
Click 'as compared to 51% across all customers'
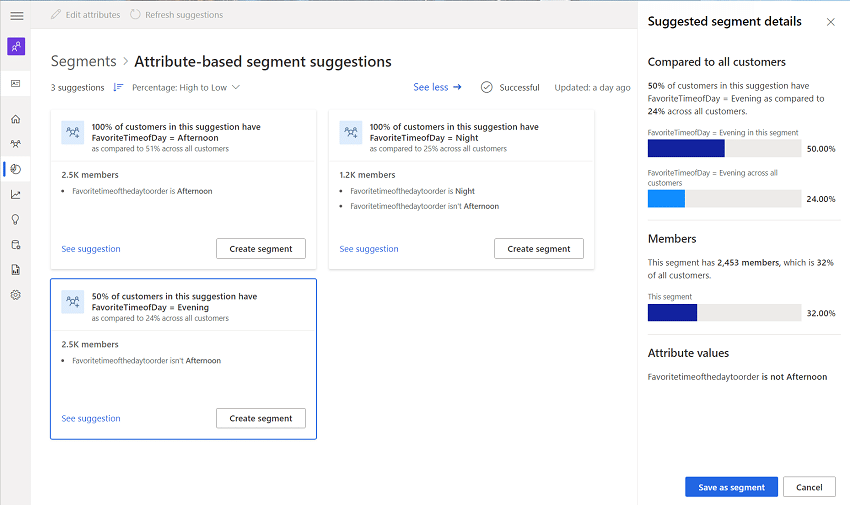tap(160, 148)
